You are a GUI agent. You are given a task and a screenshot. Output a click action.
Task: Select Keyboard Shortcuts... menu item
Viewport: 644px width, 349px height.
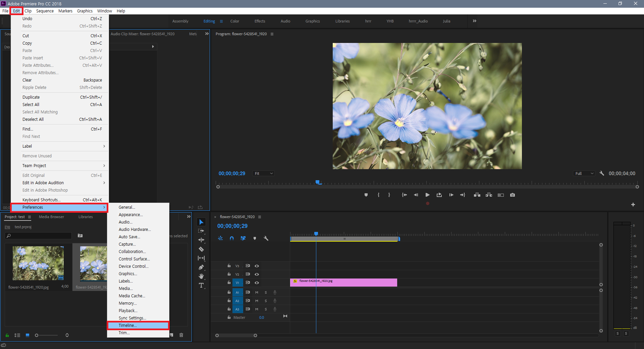pos(60,200)
